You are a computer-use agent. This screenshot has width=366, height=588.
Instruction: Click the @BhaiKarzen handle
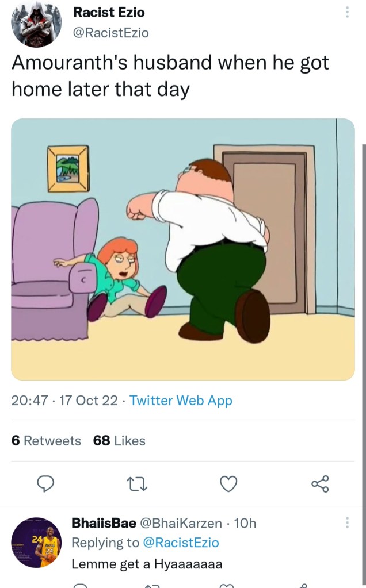tap(181, 523)
